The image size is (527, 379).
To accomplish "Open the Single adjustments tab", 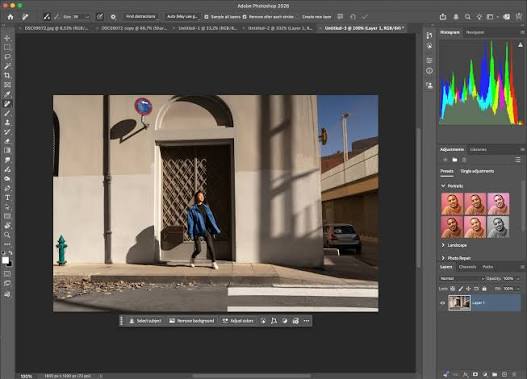I will click(x=477, y=171).
